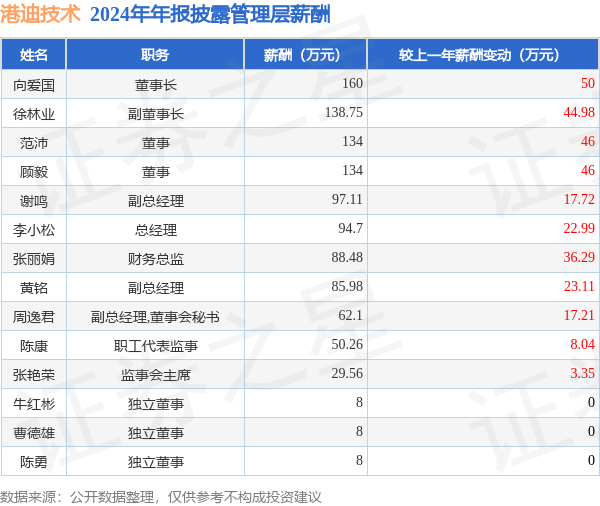This screenshot has height=506, width=600.
Task: Click 黄铭's 副总经理 position cell
Action: pyautogui.click(x=155, y=288)
